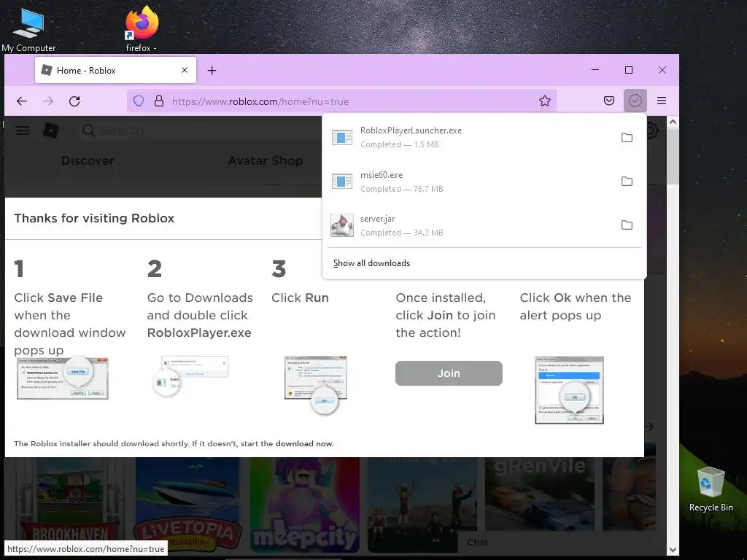Show msie60.exe in its folder
The image size is (747, 560).
(x=627, y=182)
